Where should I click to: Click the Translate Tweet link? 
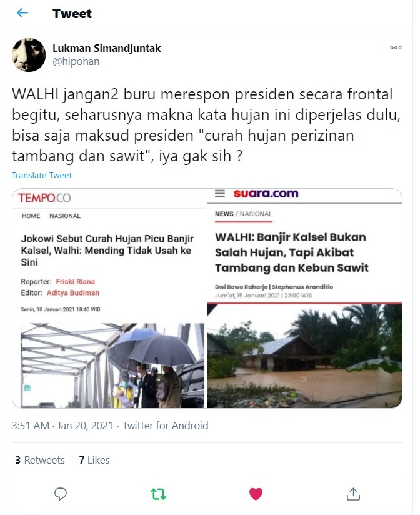42,175
